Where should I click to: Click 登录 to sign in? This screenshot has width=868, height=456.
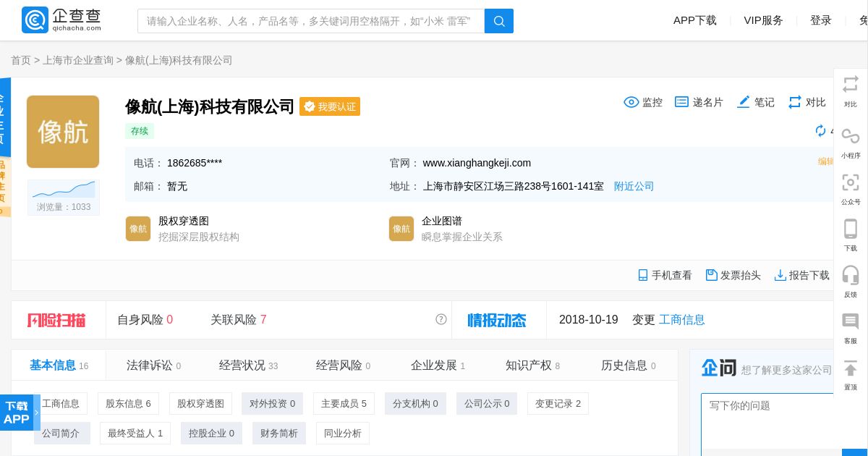pos(821,20)
